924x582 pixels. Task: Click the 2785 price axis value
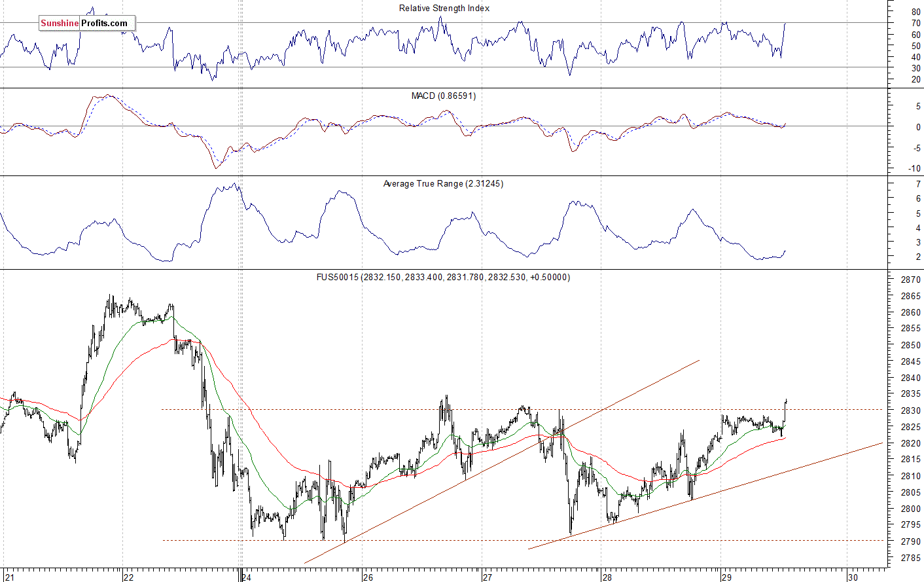tap(910, 558)
